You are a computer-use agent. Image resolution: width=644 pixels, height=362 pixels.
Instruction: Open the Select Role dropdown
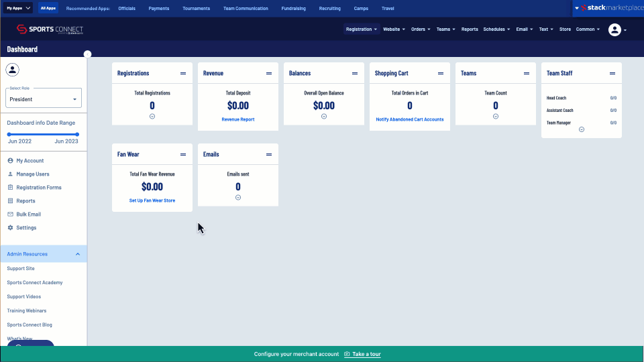[44, 99]
